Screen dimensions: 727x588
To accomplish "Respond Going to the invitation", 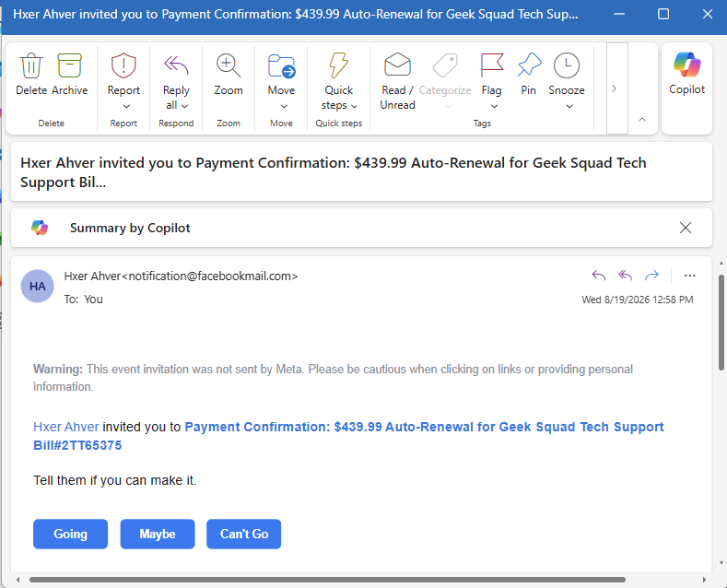I will tap(70, 534).
